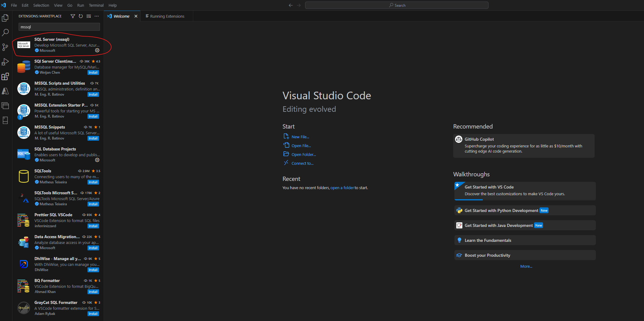Click the Open Folder link
644x321 pixels.
[x=304, y=154]
